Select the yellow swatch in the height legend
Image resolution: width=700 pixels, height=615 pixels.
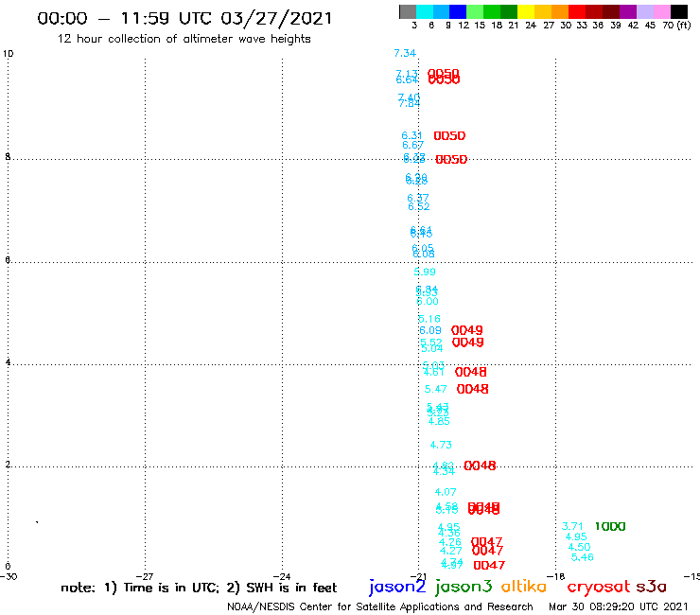pyautogui.click(x=526, y=11)
